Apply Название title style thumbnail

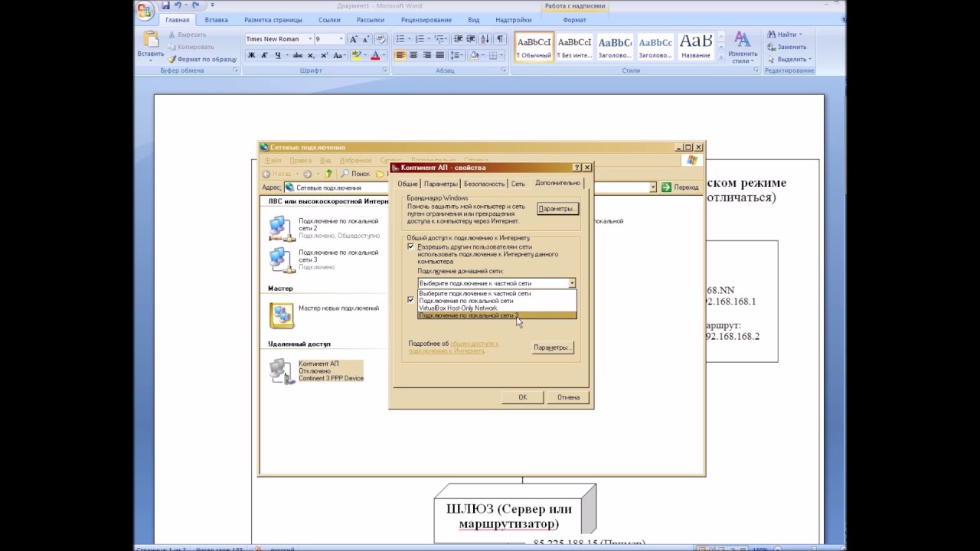(696, 46)
